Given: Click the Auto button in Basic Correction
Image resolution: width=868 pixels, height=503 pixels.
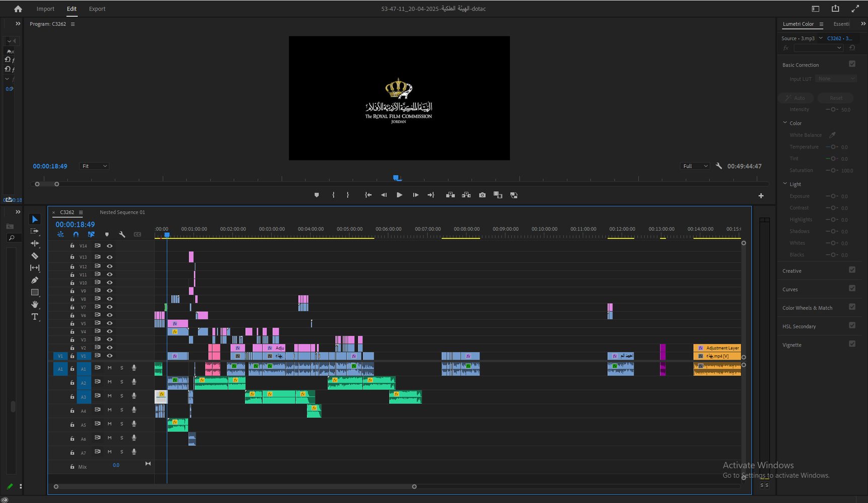Looking at the screenshot, I should (796, 98).
